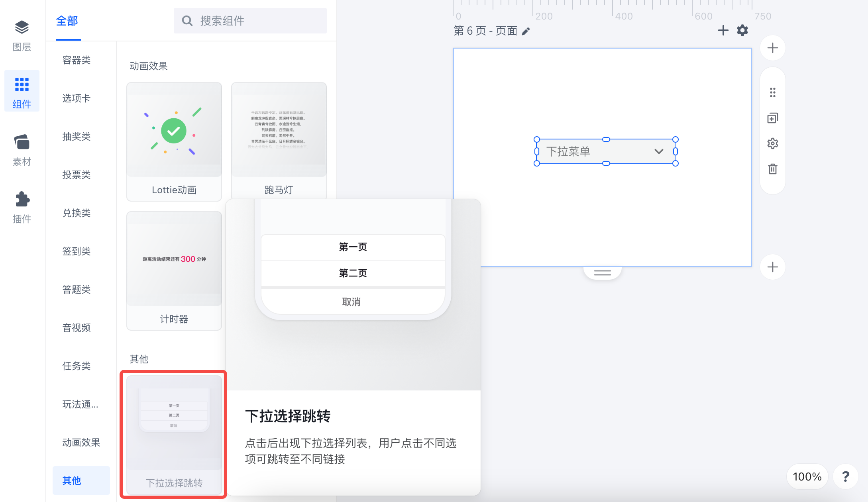The image size is (868, 502).
Task: Open the 100% zoom level control
Action: 807,477
